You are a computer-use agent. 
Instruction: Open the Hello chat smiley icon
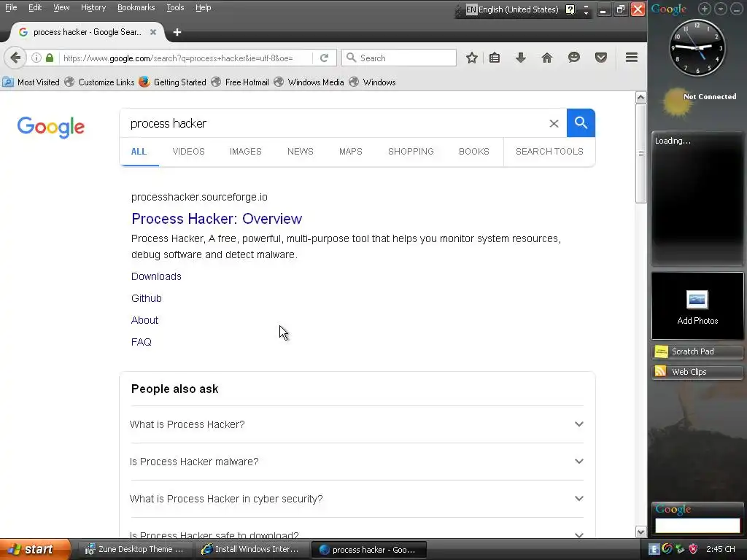(x=574, y=58)
